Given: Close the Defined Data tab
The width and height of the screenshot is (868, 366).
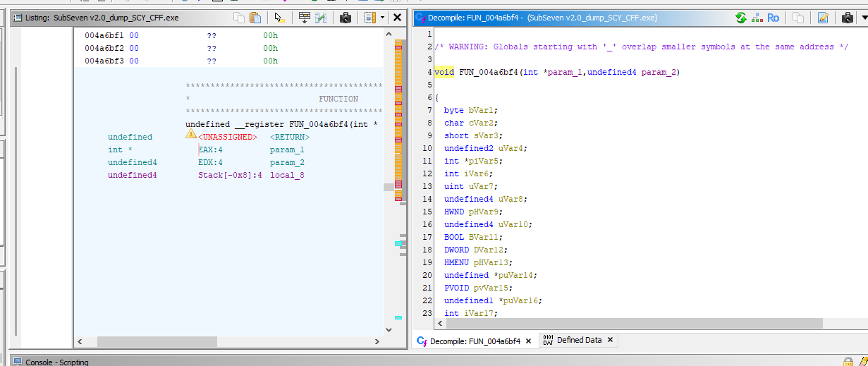Looking at the screenshot, I should (x=610, y=340).
